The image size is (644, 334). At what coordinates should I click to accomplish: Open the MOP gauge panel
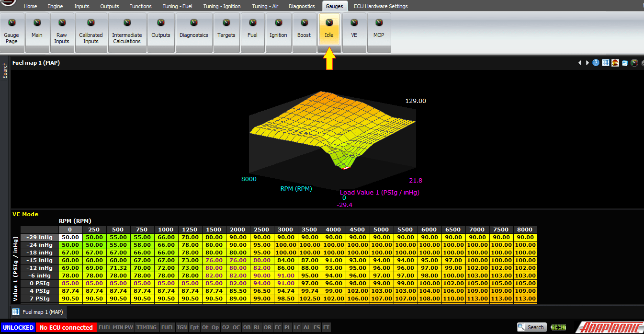coord(379,33)
